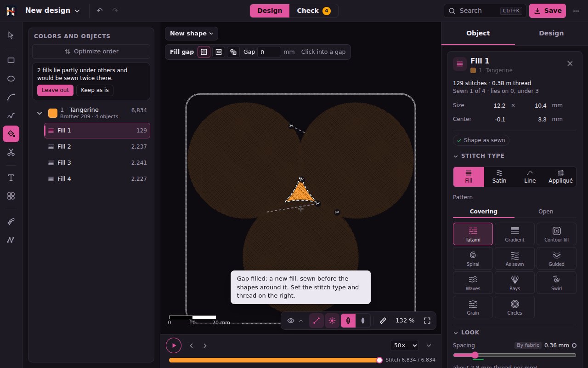588x368 pixels.
Task: Toggle the first Fill gap mode
Action: point(204,52)
